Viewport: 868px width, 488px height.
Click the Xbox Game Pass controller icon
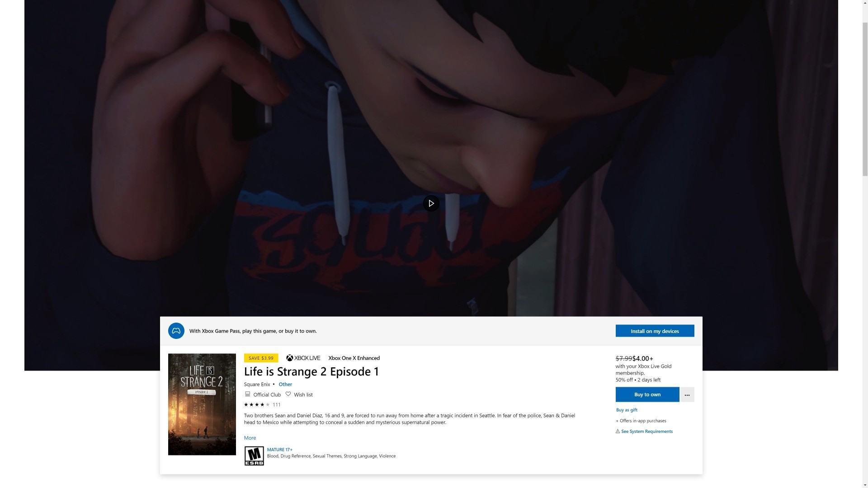pyautogui.click(x=176, y=331)
